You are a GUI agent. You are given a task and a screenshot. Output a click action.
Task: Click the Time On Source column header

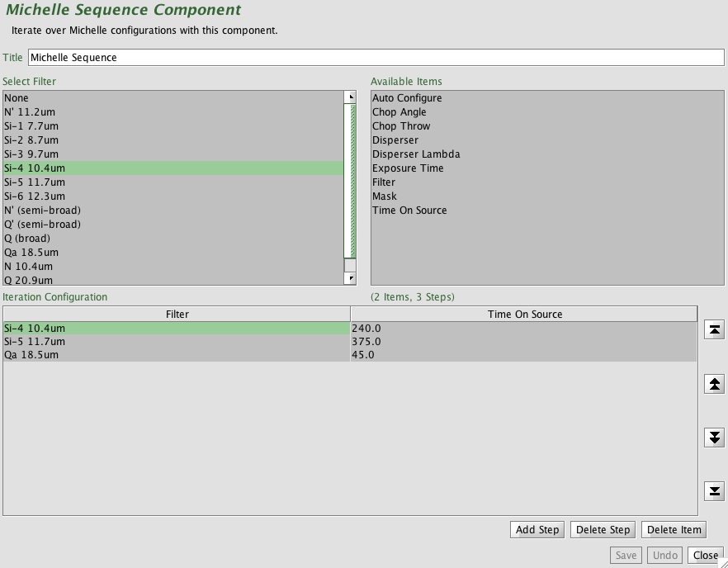pyautogui.click(x=524, y=314)
